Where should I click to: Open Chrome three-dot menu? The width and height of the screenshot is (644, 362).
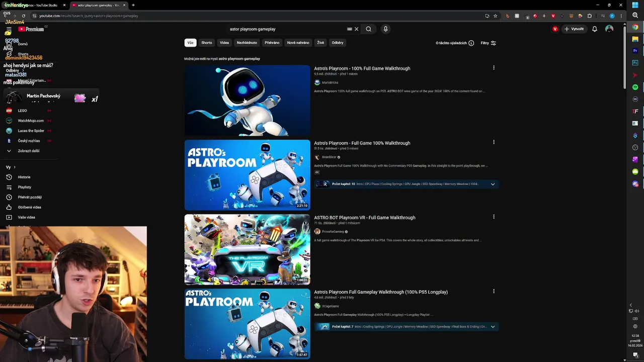621,16
